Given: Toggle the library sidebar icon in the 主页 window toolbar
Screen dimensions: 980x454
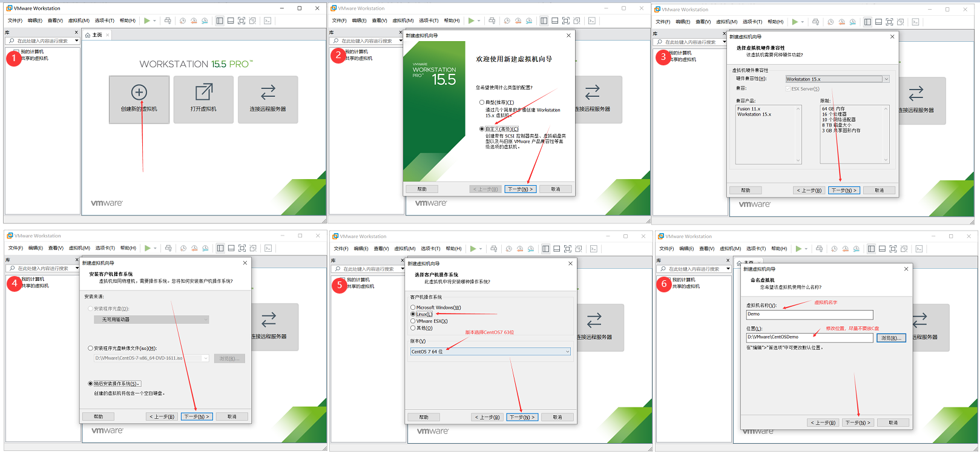Looking at the screenshot, I should [220, 21].
